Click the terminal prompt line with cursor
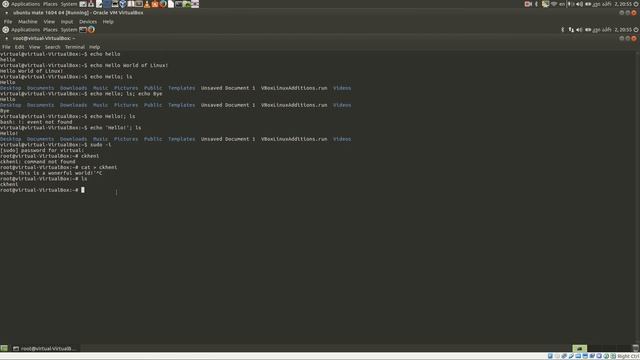The width and height of the screenshot is (640, 360). point(42,190)
